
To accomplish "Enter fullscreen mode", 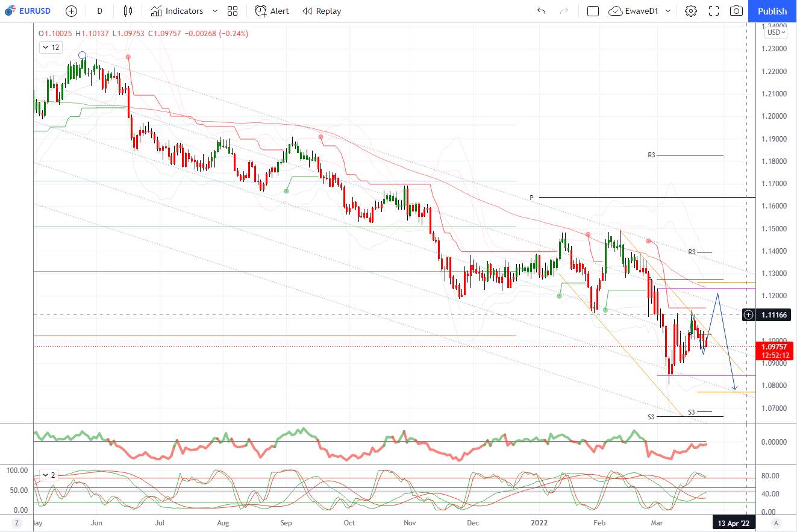I will pyautogui.click(x=714, y=11).
